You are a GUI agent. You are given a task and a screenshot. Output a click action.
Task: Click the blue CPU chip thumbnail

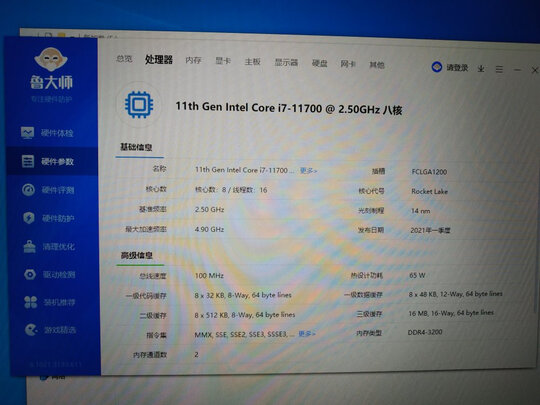(139, 105)
